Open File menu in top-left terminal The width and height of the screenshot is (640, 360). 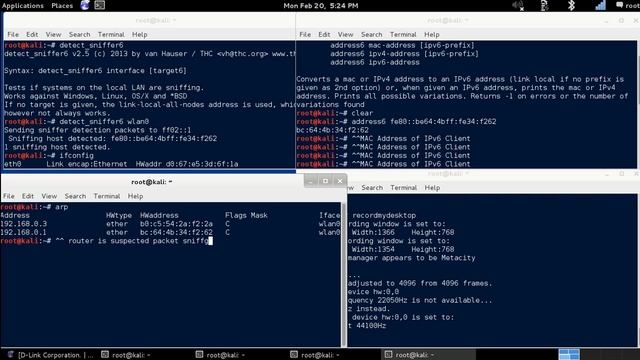13,35
